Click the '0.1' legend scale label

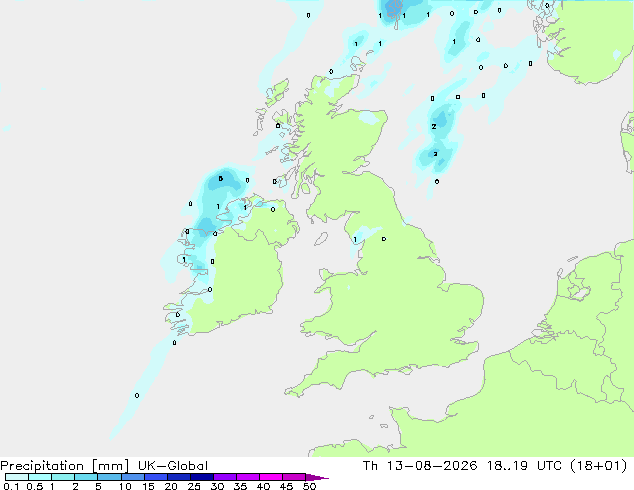[x=11, y=486]
